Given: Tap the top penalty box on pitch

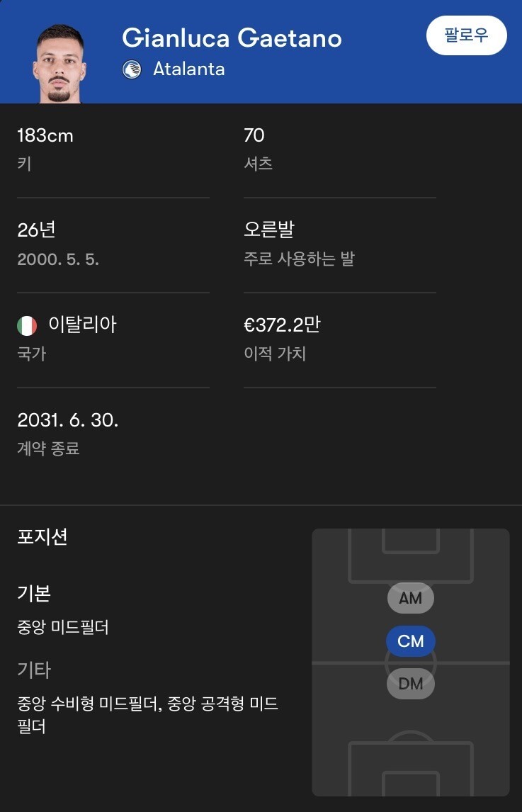Looking at the screenshot, I should click(x=411, y=555).
